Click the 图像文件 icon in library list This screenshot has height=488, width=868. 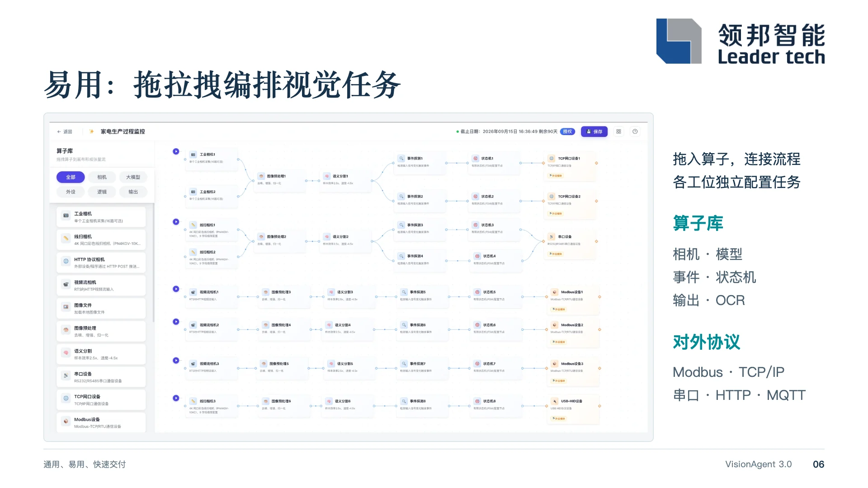[x=66, y=307]
